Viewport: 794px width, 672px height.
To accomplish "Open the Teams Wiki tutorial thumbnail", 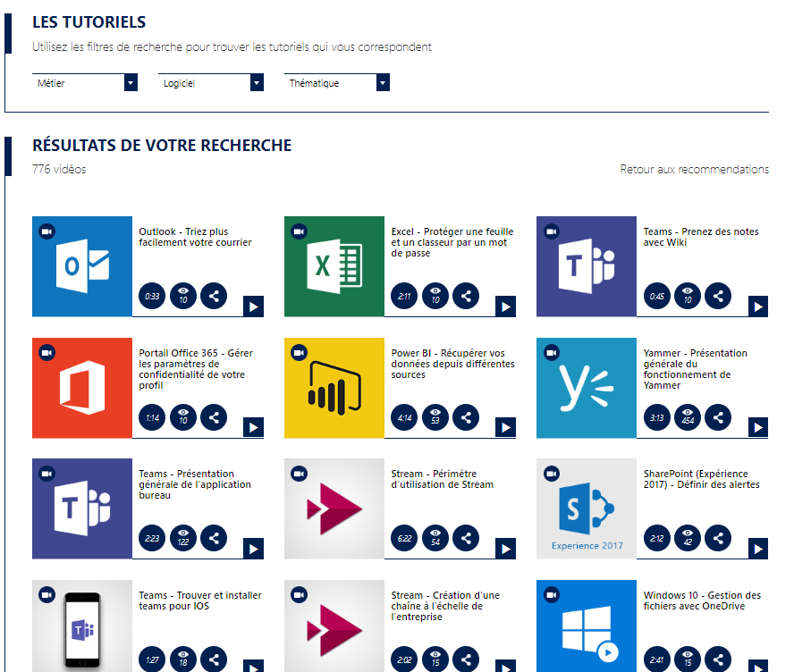I will 587,266.
